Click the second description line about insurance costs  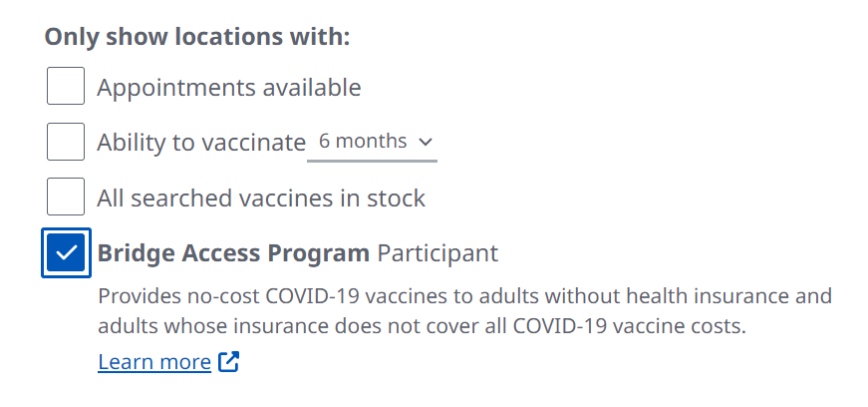(x=422, y=326)
